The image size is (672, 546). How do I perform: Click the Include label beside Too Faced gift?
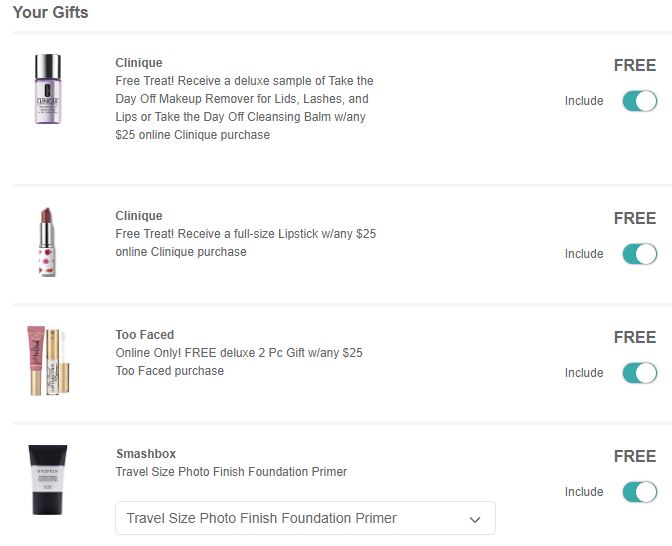[584, 373]
